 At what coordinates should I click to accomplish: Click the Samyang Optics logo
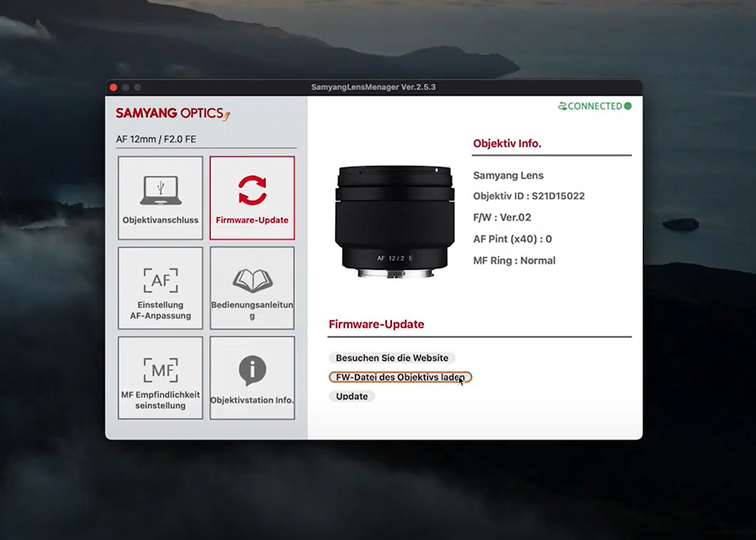coord(173,113)
